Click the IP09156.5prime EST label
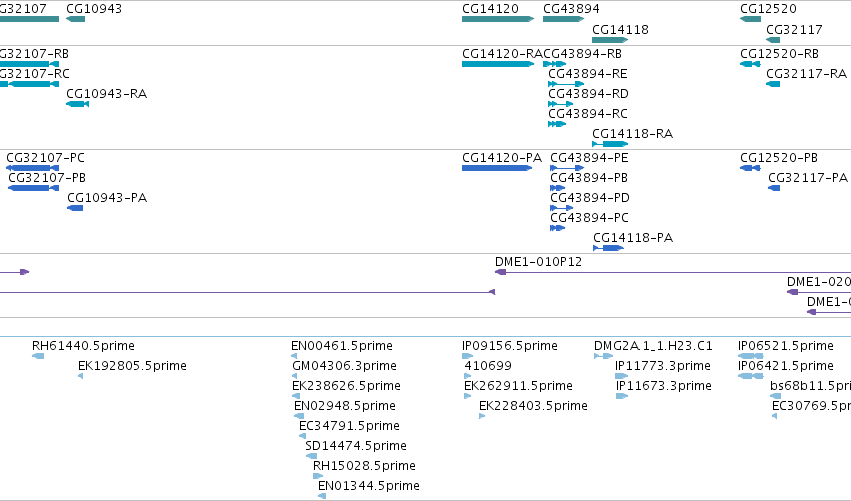The width and height of the screenshot is (851, 501). 510,346
